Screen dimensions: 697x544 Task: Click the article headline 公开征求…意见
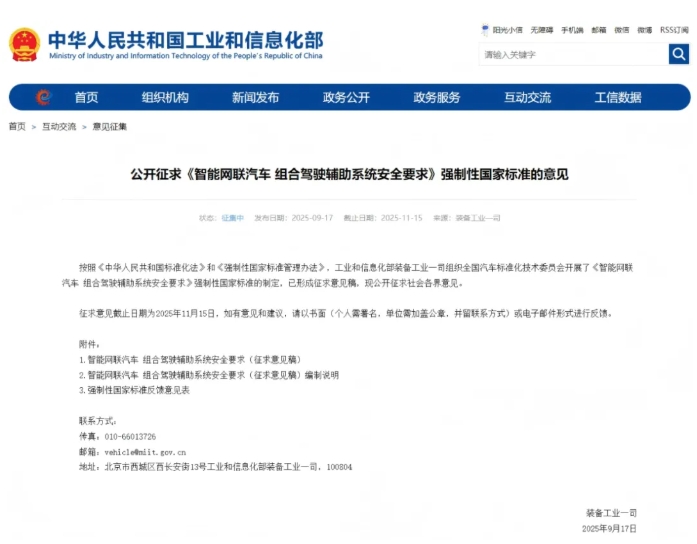(349, 174)
